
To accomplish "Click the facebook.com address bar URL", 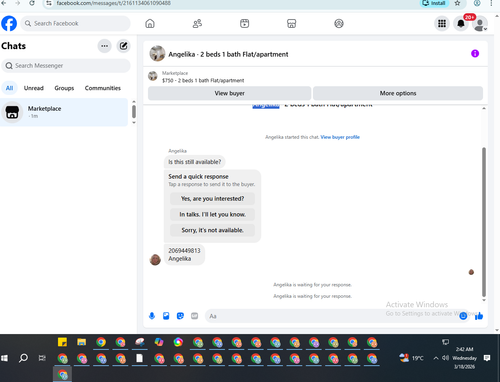I will coord(113,3).
